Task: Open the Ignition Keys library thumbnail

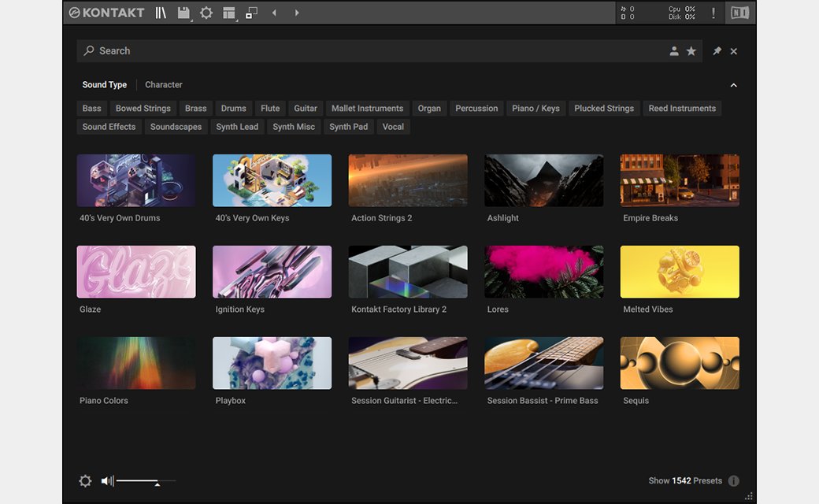Action: coord(272,272)
